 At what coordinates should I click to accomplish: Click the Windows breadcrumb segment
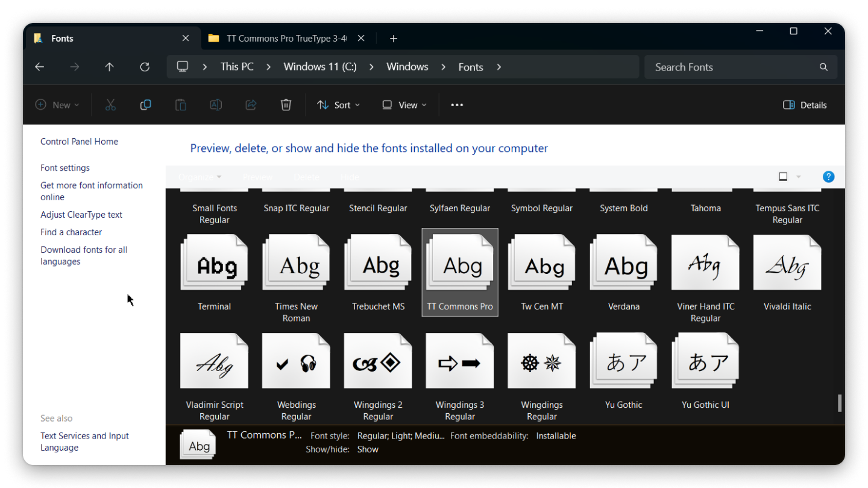click(x=407, y=67)
